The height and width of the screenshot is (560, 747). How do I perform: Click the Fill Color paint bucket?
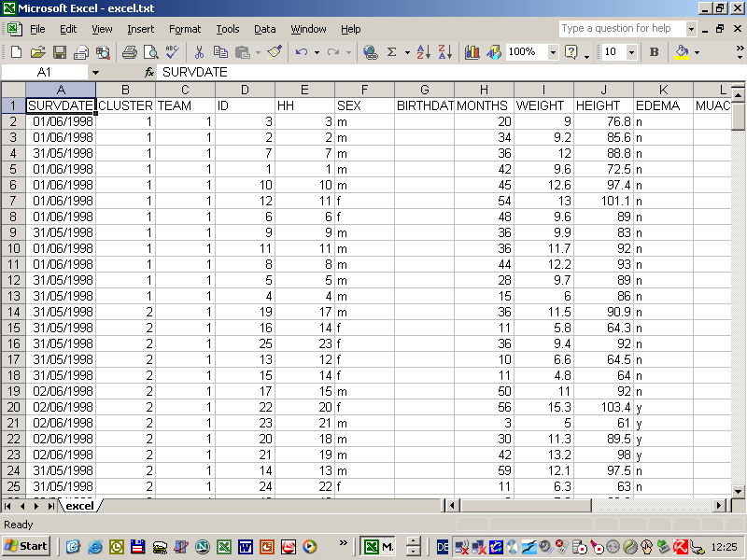coord(681,52)
